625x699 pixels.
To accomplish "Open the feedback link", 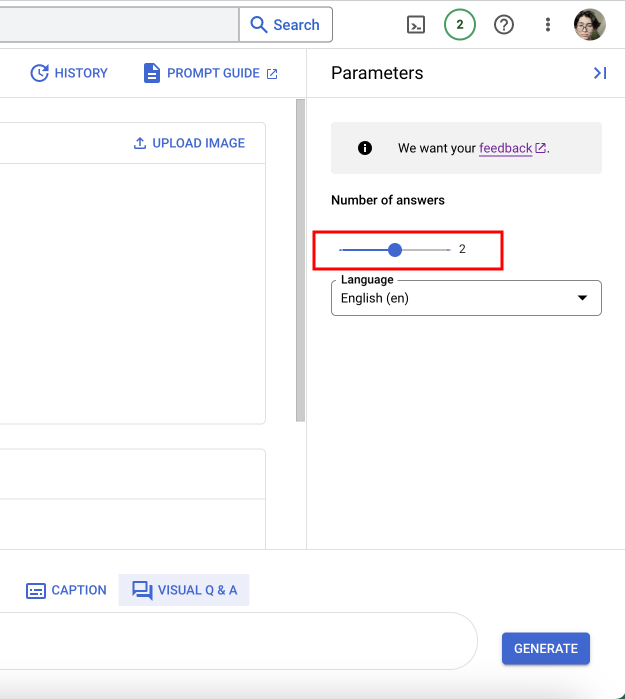I will (506, 148).
